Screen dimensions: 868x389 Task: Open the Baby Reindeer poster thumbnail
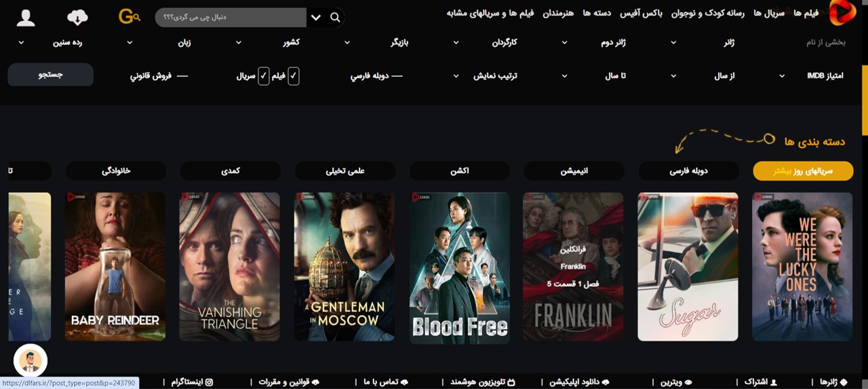[x=115, y=267]
